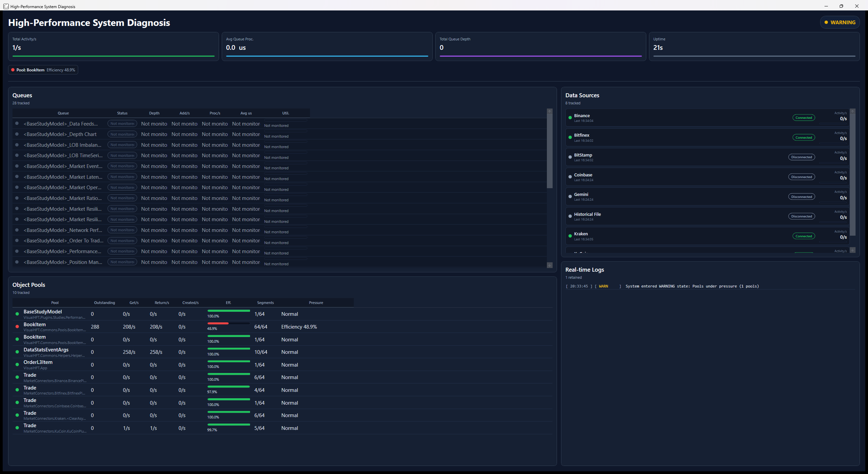Sort queues by the Queue column header
This screenshot has width=868, height=474.
pos(63,113)
